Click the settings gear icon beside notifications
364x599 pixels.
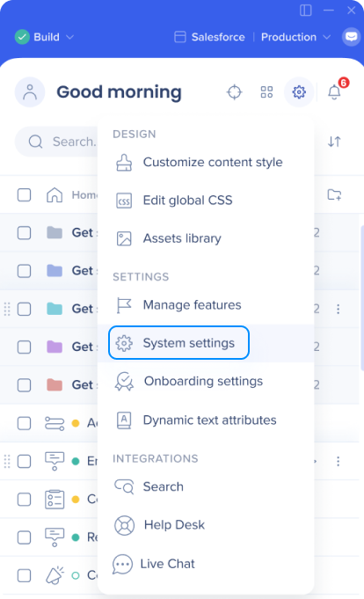coord(299,92)
